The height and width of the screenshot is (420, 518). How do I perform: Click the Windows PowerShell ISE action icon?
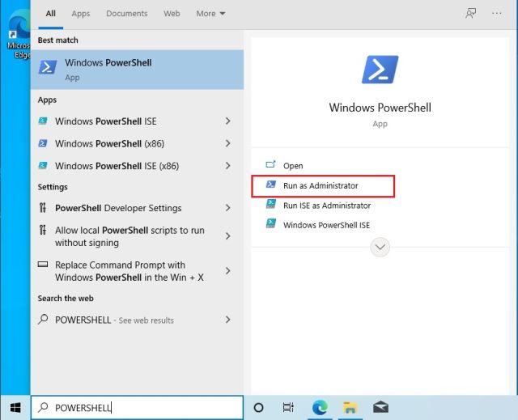tap(271, 223)
